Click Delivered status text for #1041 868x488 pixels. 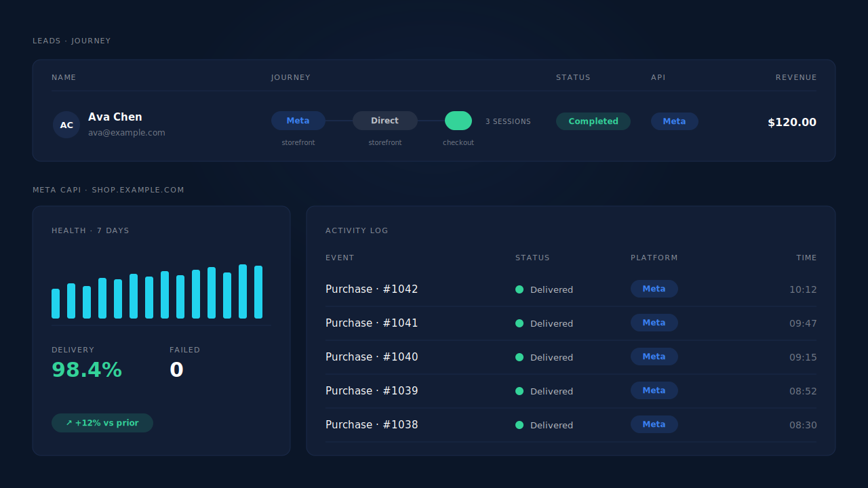pyautogui.click(x=551, y=324)
